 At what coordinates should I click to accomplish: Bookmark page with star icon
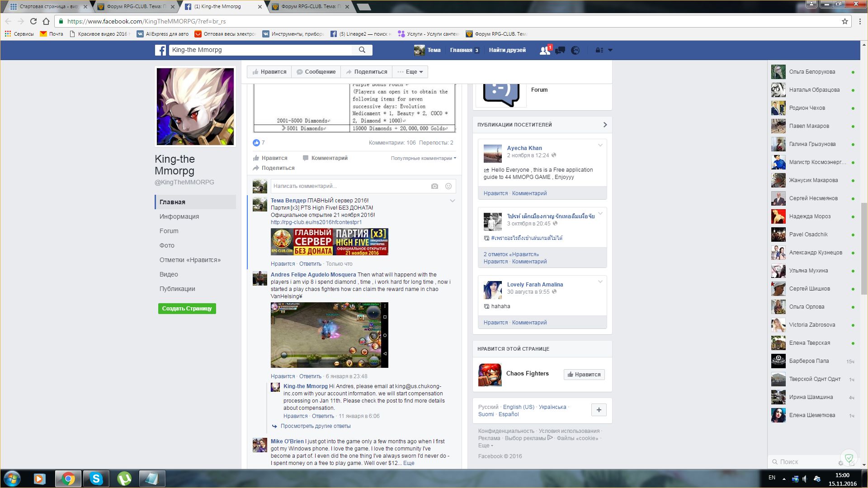tap(844, 21)
